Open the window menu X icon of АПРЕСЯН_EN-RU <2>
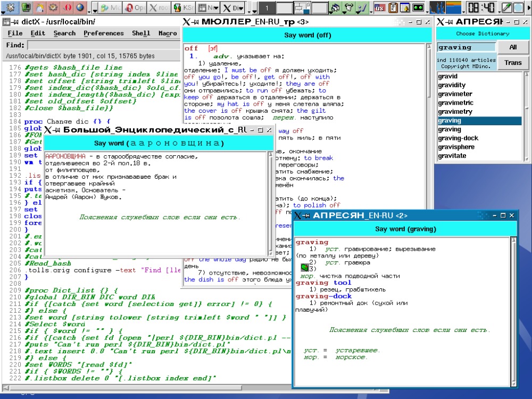532x399 pixels. coord(298,215)
